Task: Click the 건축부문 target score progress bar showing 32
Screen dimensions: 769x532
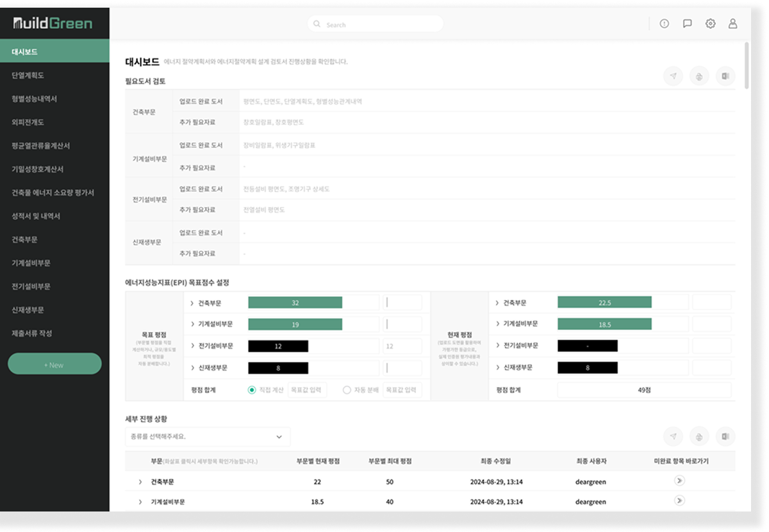Action: coord(296,301)
